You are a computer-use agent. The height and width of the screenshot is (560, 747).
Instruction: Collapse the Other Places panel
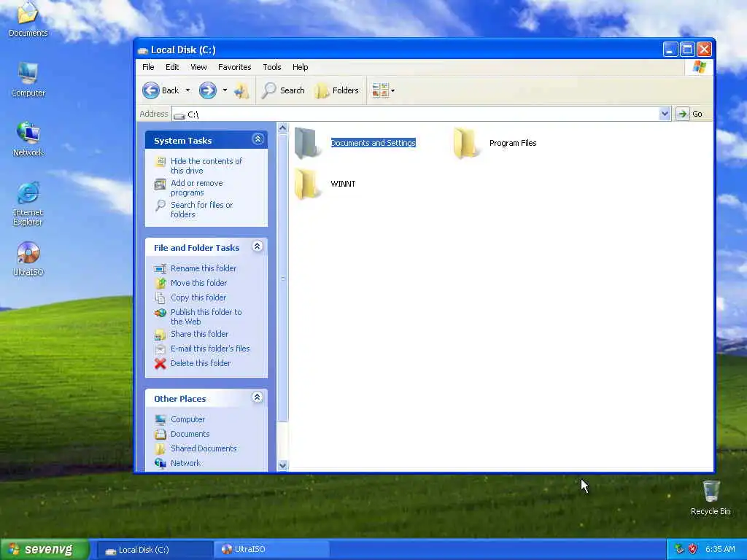click(x=258, y=397)
